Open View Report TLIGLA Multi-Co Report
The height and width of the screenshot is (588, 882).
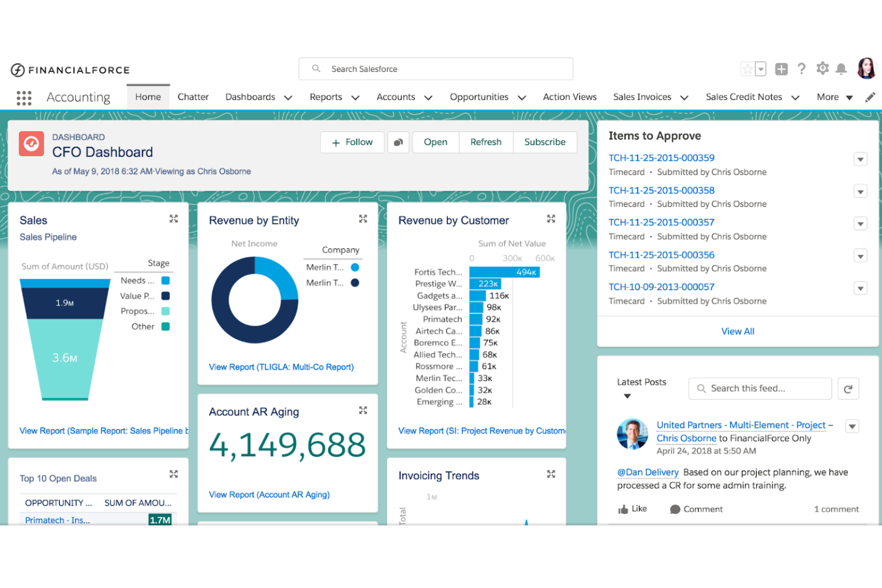[281, 367]
